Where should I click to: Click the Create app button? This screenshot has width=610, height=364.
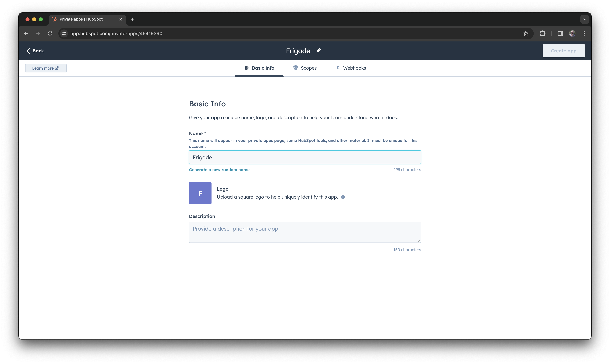(x=563, y=51)
